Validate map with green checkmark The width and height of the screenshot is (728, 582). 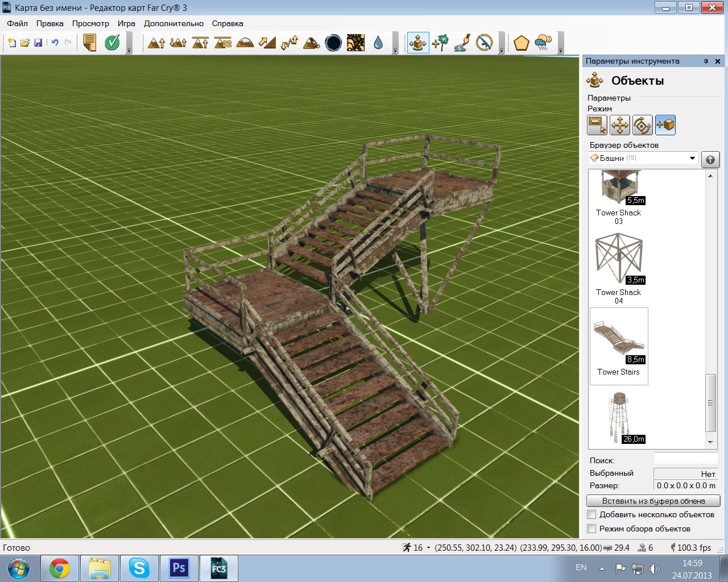tap(113, 43)
